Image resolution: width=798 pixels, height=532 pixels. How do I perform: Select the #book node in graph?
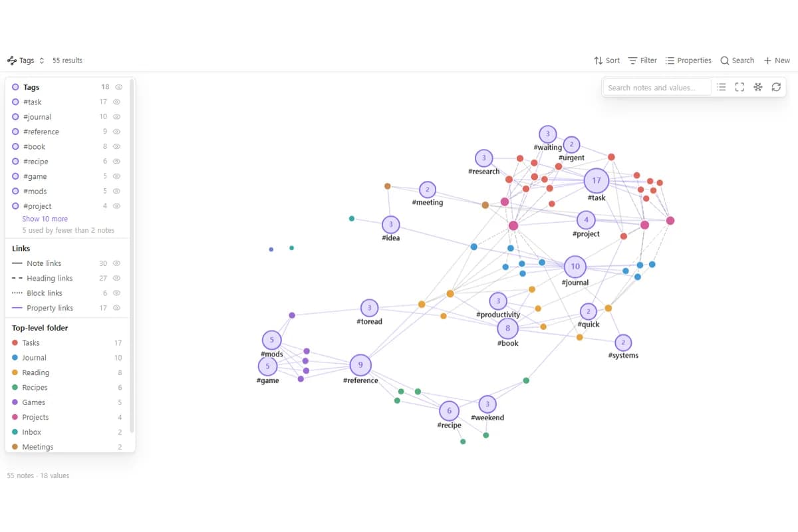(507, 328)
